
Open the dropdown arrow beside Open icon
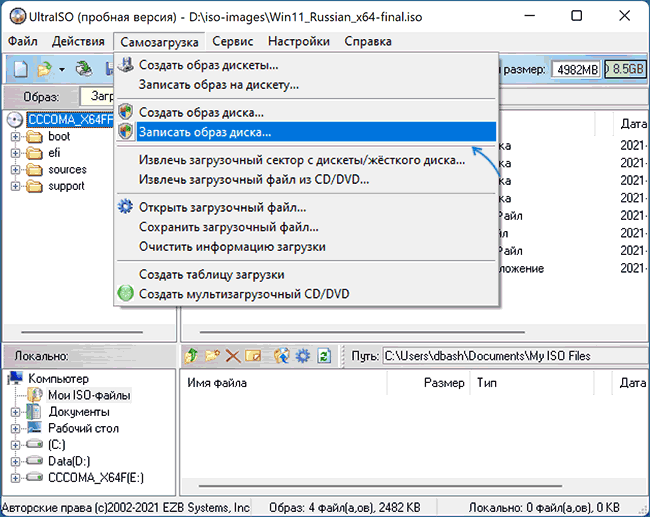62,70
